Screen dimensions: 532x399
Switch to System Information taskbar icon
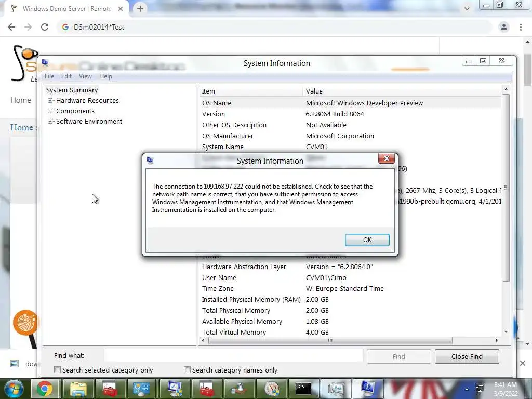pyautogui.click(x=367, y=389)
